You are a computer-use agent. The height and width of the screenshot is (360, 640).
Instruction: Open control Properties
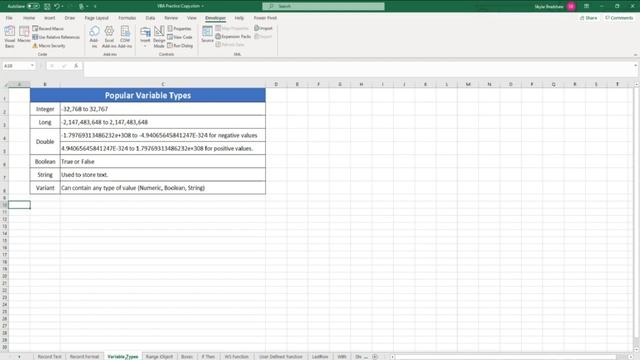pos(179,29)
